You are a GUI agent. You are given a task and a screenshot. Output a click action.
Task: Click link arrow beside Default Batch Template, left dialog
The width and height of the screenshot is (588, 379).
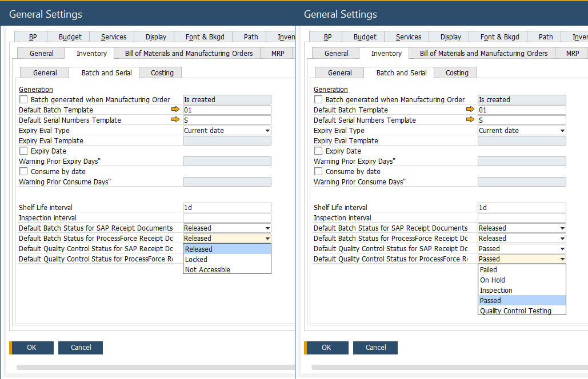[x=175, y=110]
